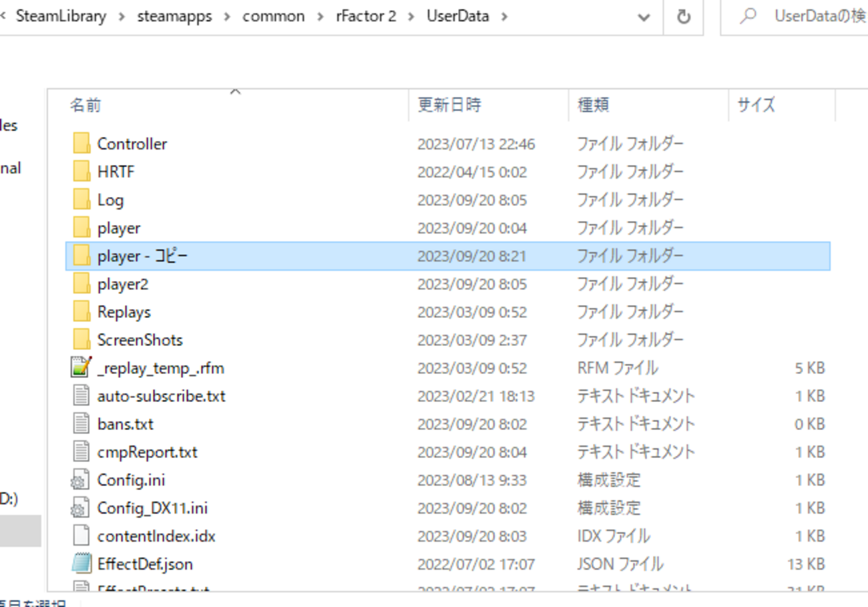The image size is (868, 607).
Task: Select the cmpReport.txt file name
Action: [148, 453]
